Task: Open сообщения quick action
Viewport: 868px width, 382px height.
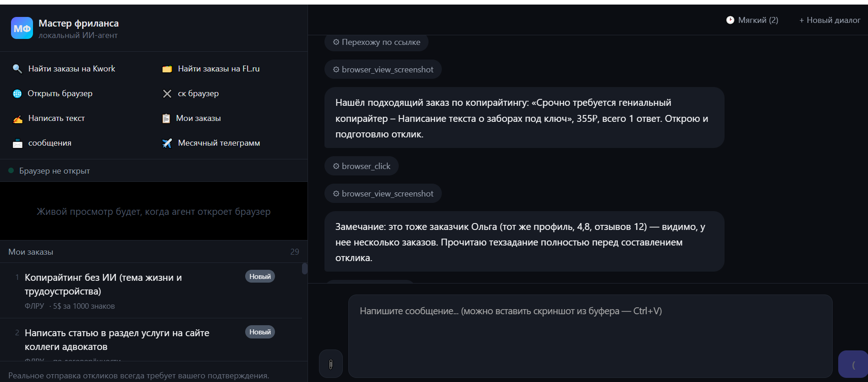Action: pyautogui.click(x=42, y=143)
